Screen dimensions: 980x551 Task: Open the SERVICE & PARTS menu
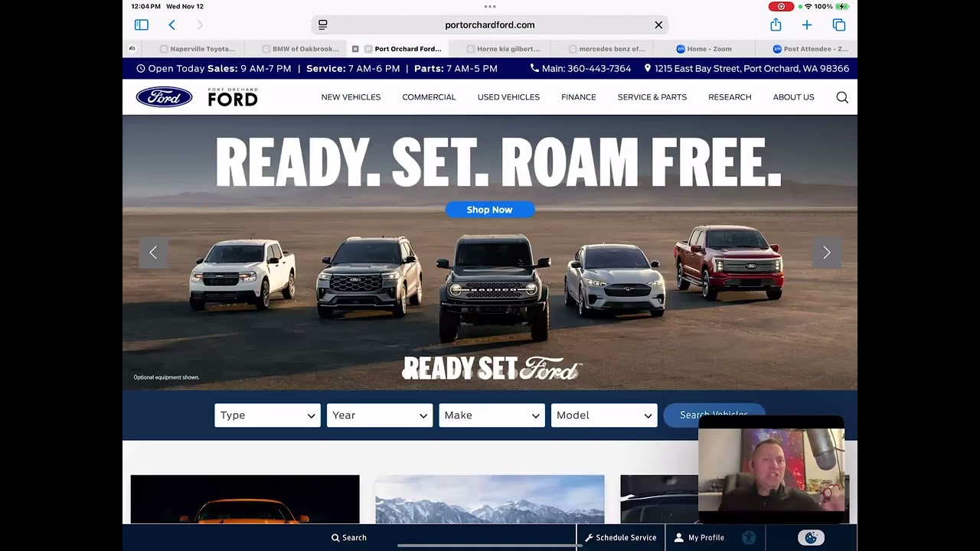[652, 97]
